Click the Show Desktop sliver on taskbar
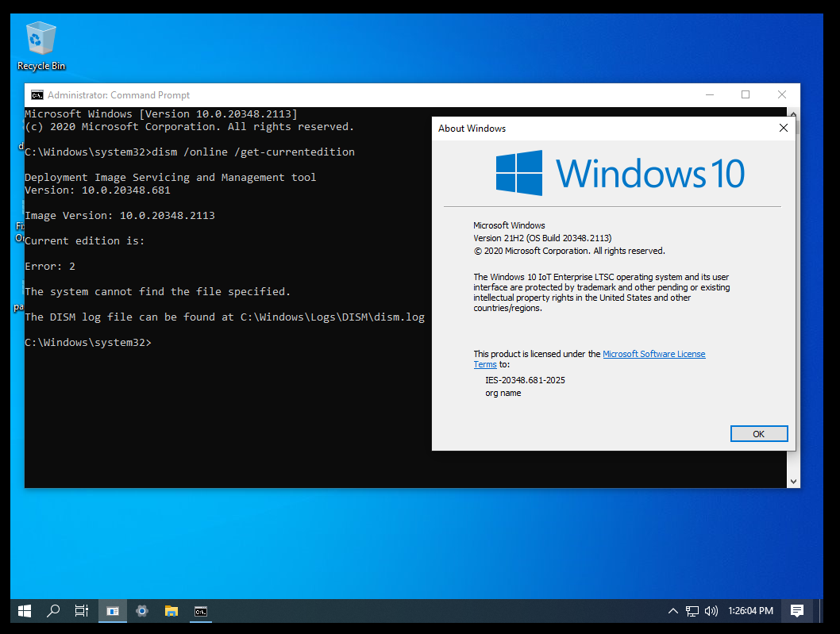The image size is (840, 634). [x=821, y=611]
